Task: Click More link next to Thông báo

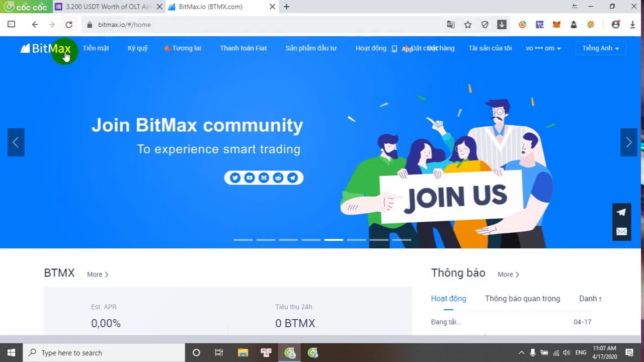Action: [x=508, y=275]
